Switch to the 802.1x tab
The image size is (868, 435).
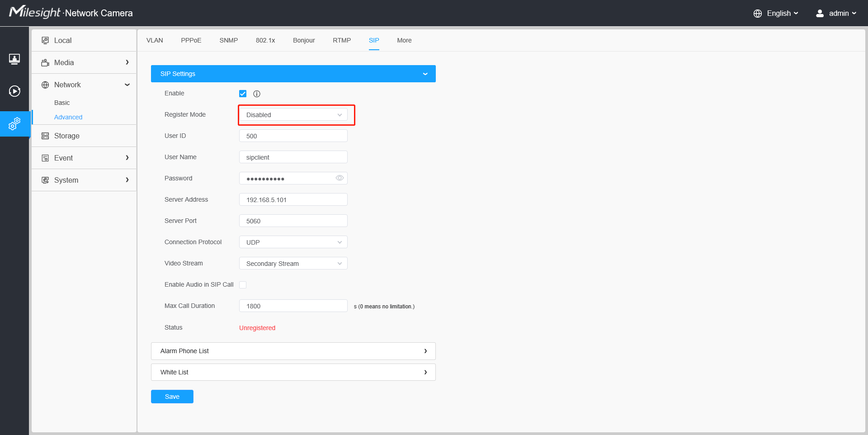[x=265, y=40]
